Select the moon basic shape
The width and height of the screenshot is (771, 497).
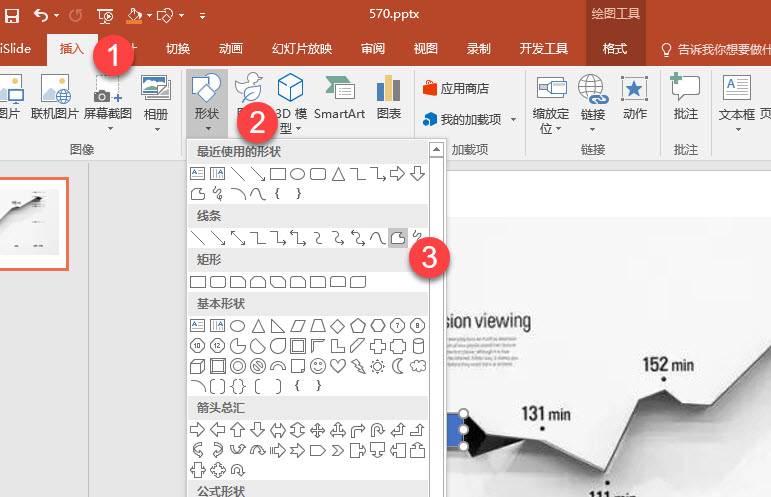click(x=398, y=366)
